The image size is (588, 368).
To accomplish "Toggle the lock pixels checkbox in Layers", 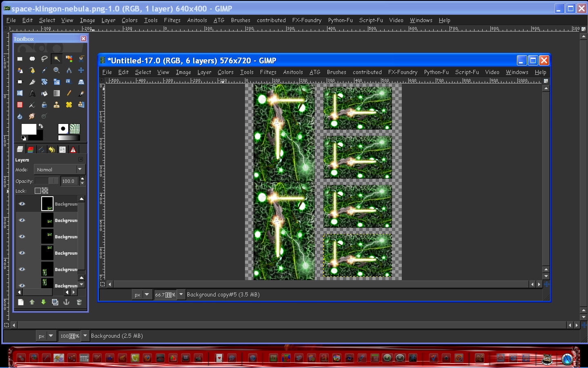I will click(x=38, y=191).
